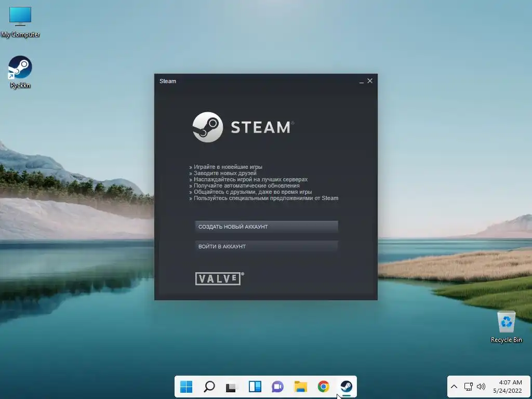This screenshot has width=532, height=399.
Task: Open the taskbar Search magnifier
Action: tap(209, 387)
